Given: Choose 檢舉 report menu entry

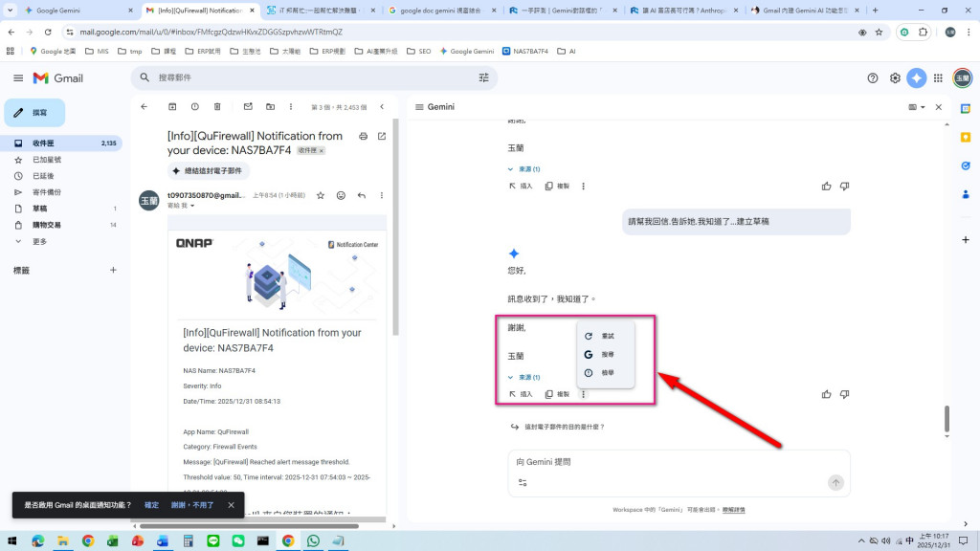Looking at the screenshot, I should (606, 373).
